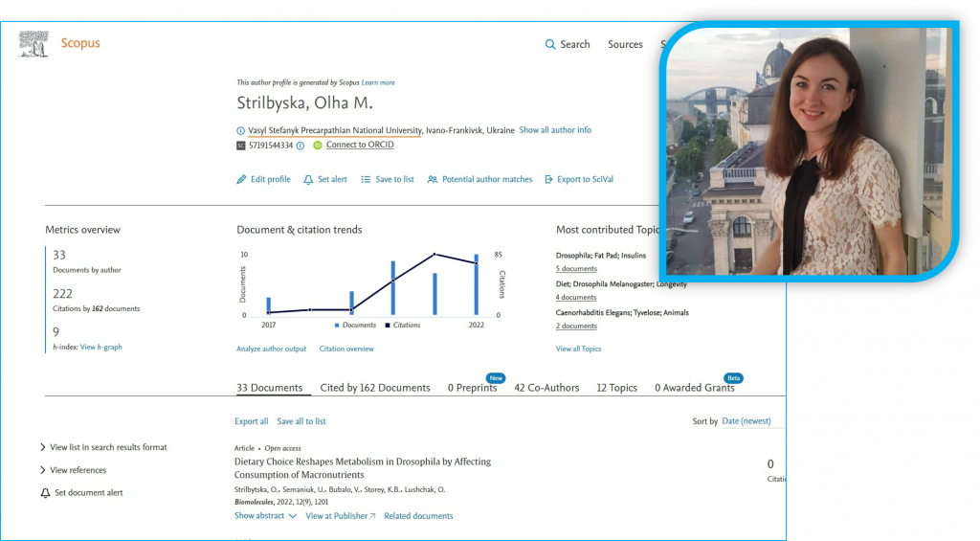Click info icon next to author ID
This screenshot has width=980, height=541.
coord(301,146)
